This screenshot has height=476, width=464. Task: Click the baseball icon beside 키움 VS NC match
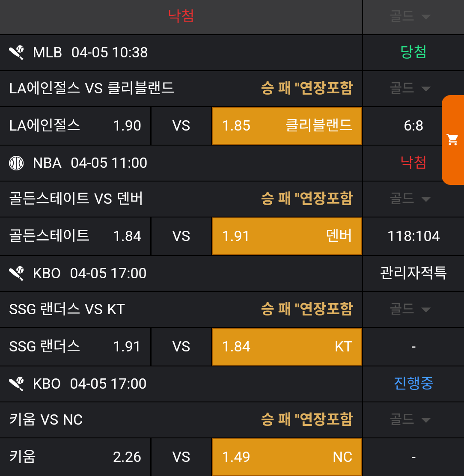17,384
